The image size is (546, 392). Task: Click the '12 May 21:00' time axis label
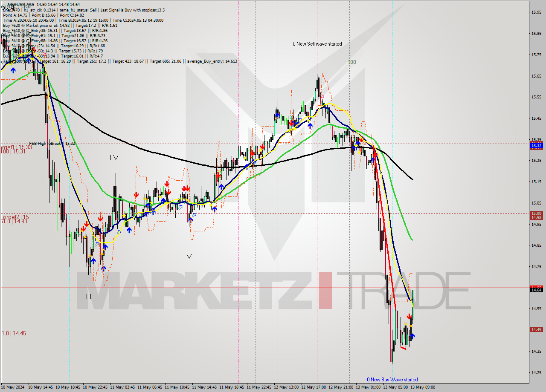(341, 387)
